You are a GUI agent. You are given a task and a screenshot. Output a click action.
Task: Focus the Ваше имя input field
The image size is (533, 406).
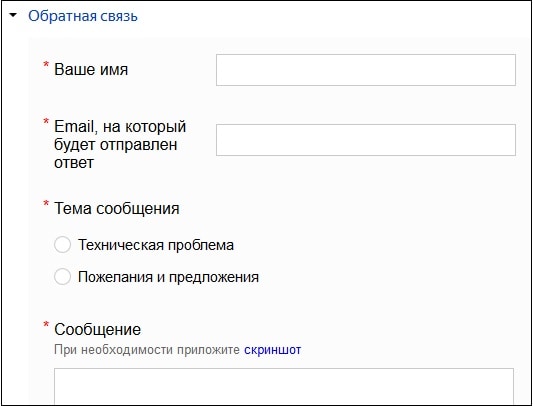click(x=366, y=70)
